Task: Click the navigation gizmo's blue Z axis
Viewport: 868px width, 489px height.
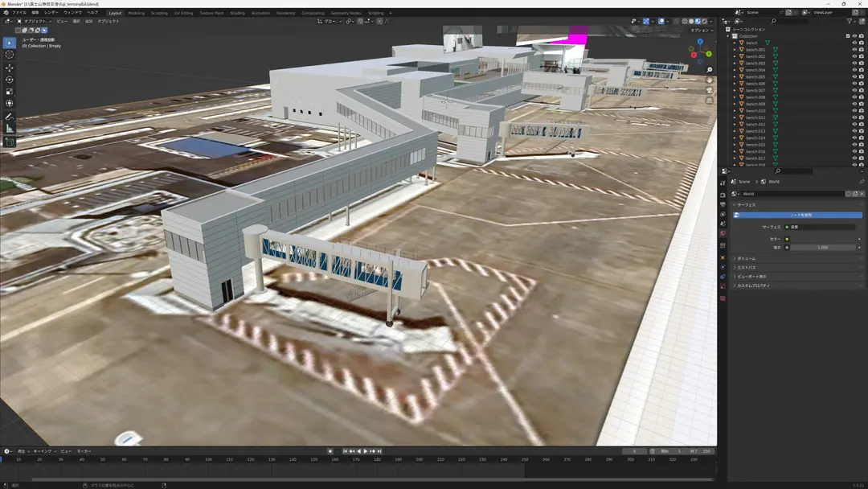Action: (700, 42)
